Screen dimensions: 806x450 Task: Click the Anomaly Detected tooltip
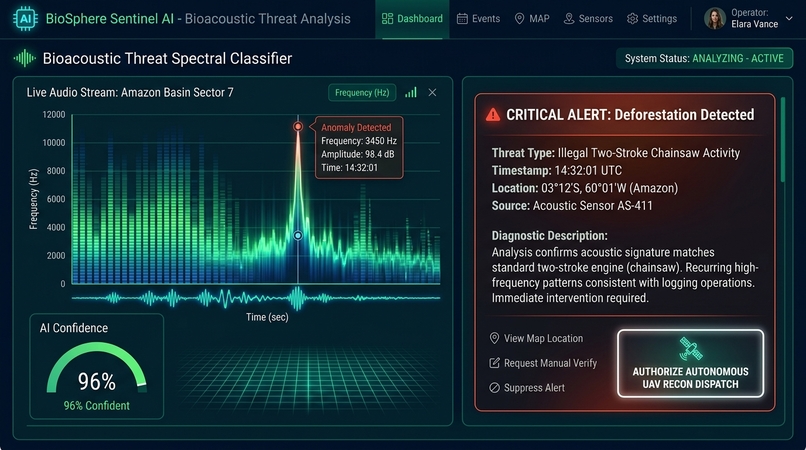tap(359, 148)
